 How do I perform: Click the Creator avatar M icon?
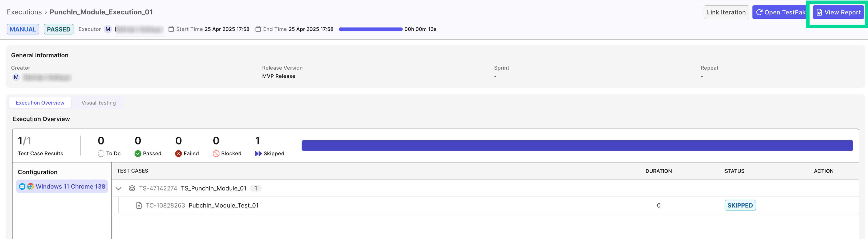point(16,77)
